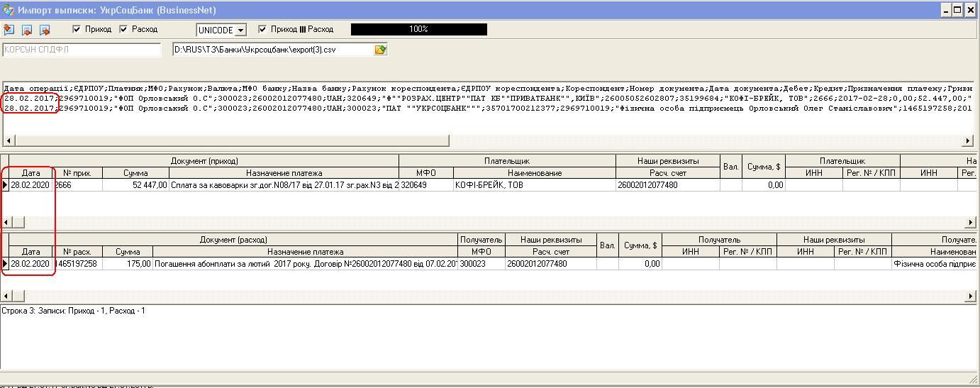The height and width of the screenshot is (388, 980).
Task: Click the Назначение платежа header in Расход grid
Action: (305, 252)
